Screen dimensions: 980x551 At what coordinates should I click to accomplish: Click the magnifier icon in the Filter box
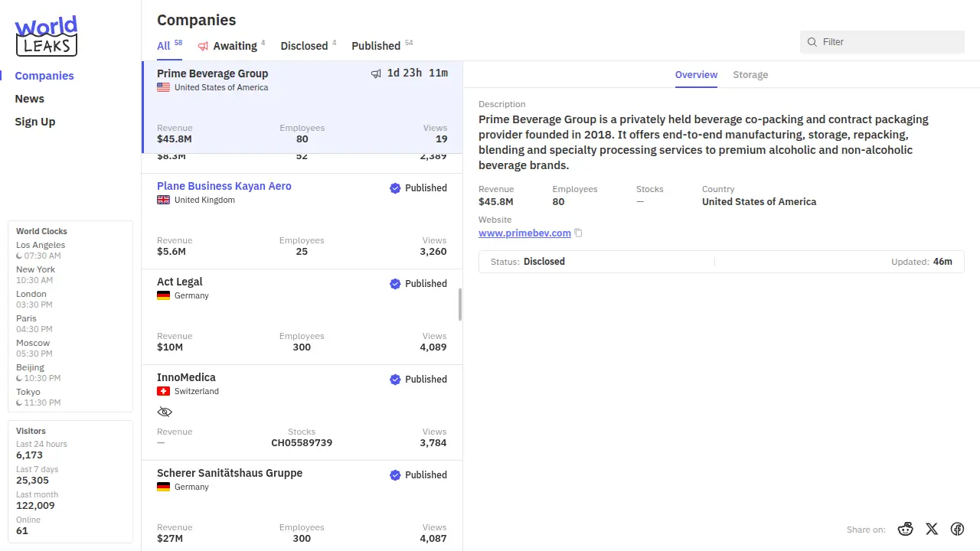tap(812, 42)
